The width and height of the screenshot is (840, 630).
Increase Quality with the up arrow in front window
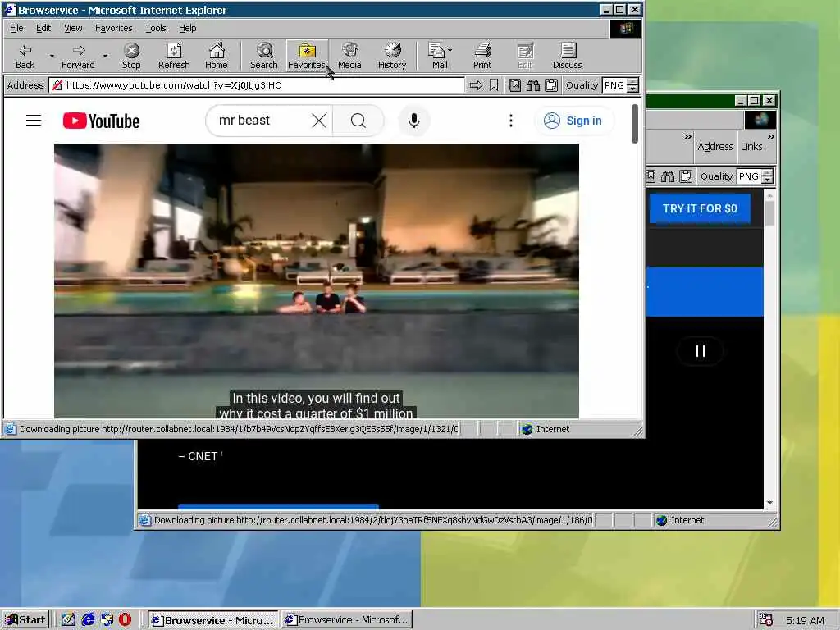click(633, 81)
